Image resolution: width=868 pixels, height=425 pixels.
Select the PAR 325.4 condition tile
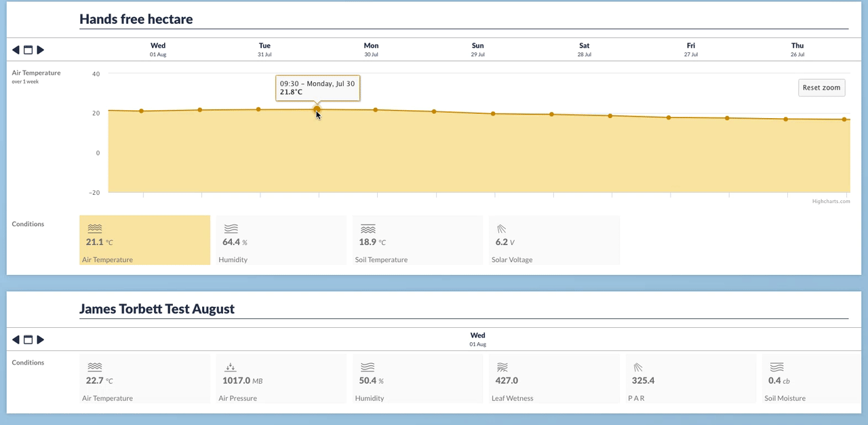[690, 379]
